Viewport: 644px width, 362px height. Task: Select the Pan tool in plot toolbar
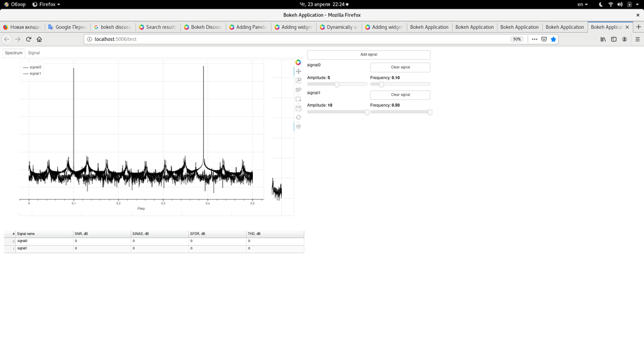pyautogui.click(x=298, y=71)
